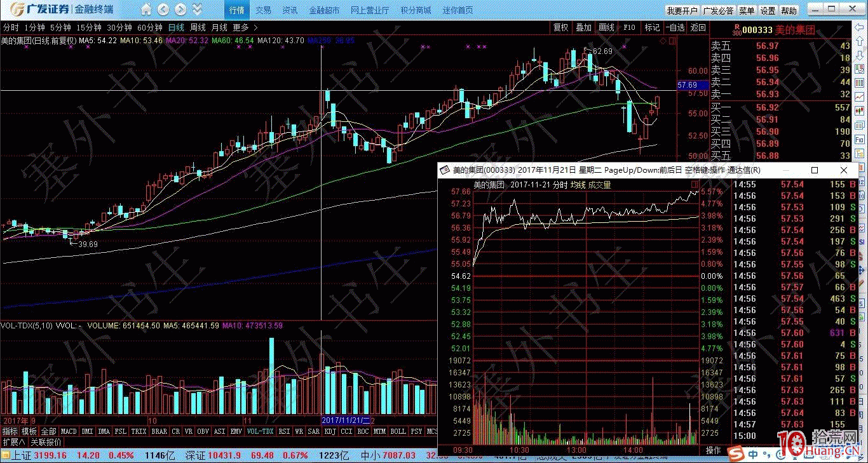The height and width of the screenshot is (463, 868).
Task: Select the 周线 period
Action: tap(198, 27)
